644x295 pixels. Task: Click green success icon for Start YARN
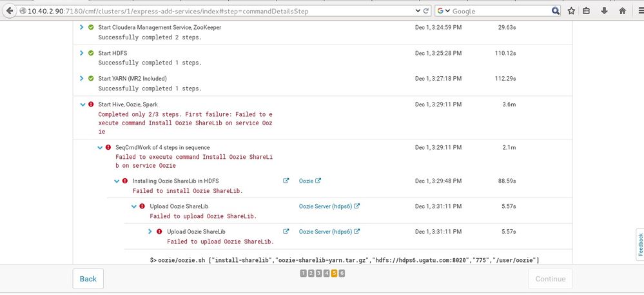coord(91,78)
